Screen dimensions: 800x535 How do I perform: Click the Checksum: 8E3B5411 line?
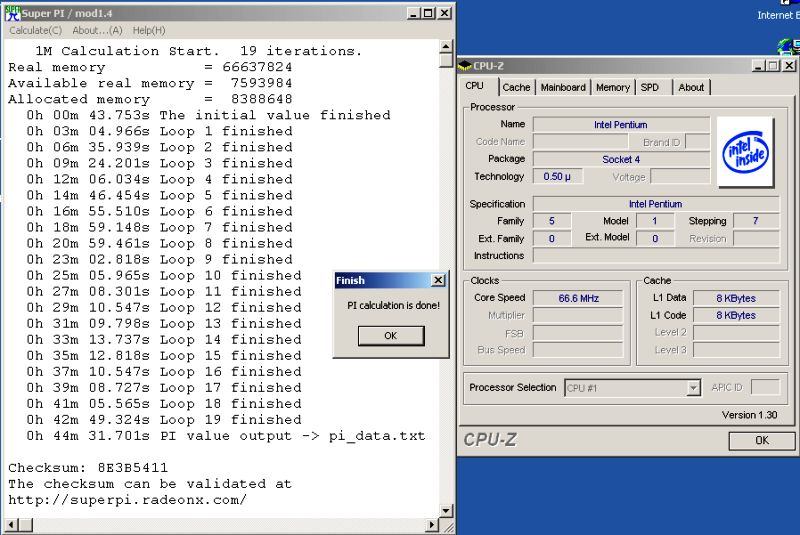pos(88,468)
